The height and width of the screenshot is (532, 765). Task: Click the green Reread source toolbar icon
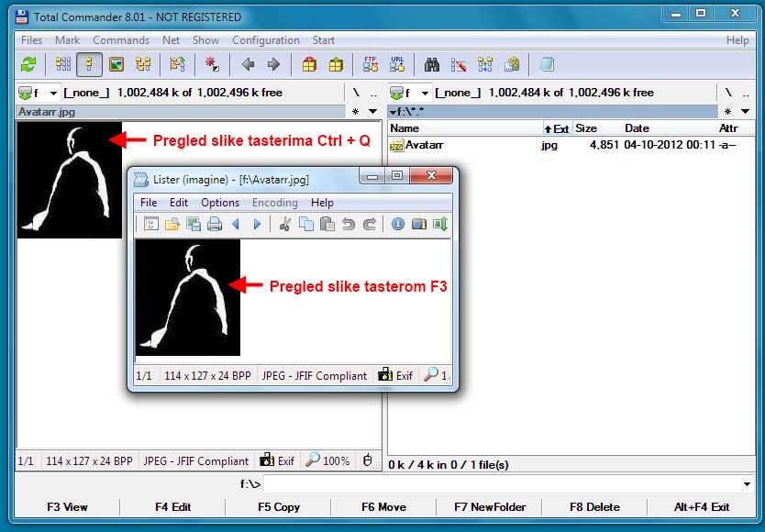pyautogui.click(x=28, y=64)
